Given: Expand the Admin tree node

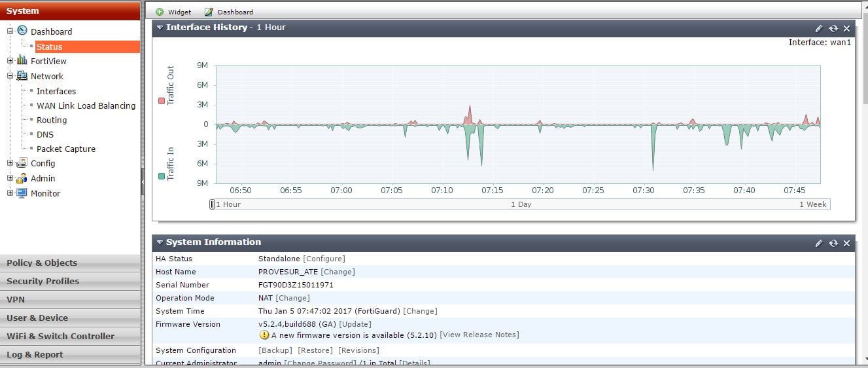Looking at the screenshot, I should (10, 178).
